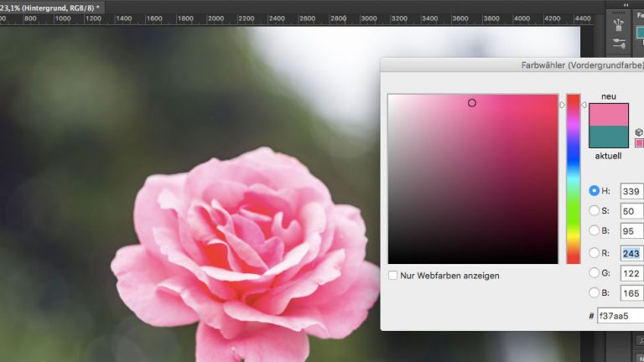The width and height of the screenshot is (644, 362).
Task: Select the R red radio button
Action: click(595, 252)
